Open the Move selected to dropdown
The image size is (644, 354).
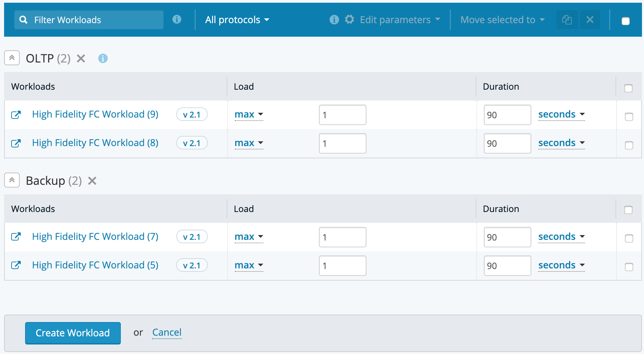point(503,20)
